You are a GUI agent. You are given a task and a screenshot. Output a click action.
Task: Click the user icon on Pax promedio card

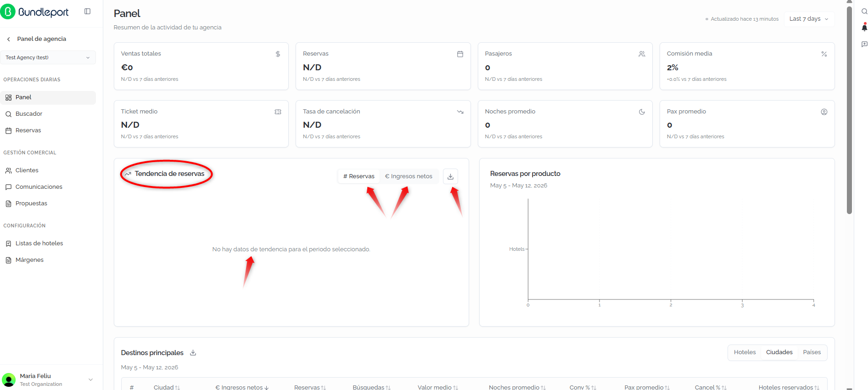[824, 112]
